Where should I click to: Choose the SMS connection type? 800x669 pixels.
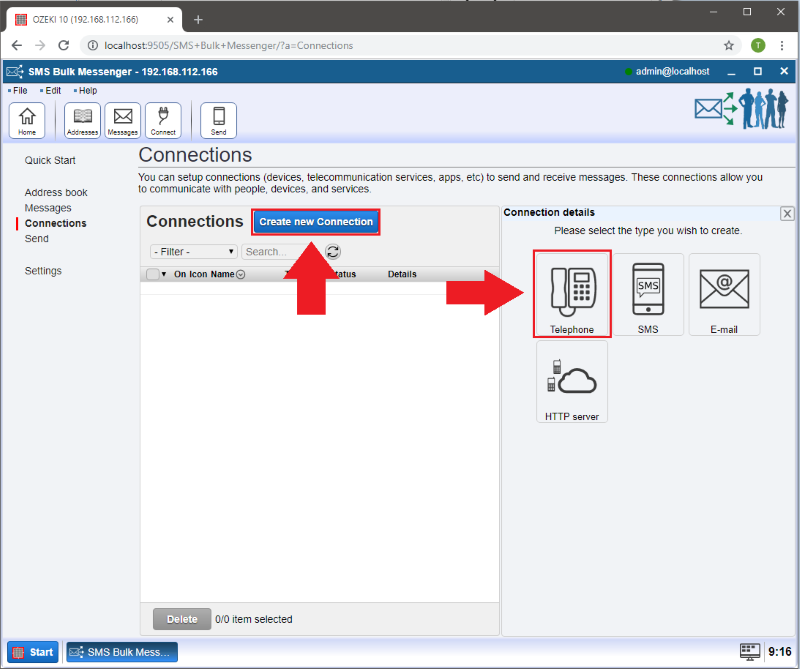648,294
